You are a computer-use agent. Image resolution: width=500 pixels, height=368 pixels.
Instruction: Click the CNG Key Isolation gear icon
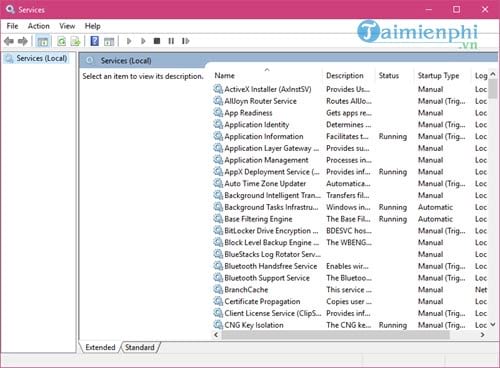click(x=218, y=325)
